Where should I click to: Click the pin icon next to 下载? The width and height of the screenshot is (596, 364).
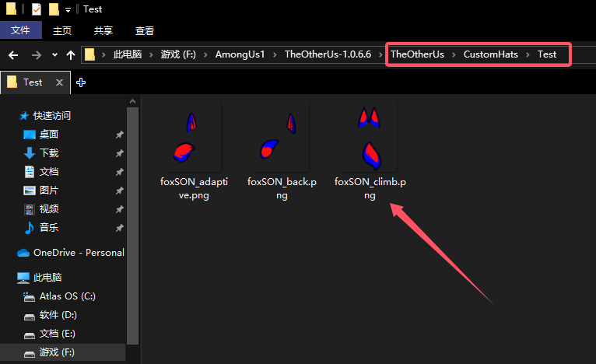(119, 153)
